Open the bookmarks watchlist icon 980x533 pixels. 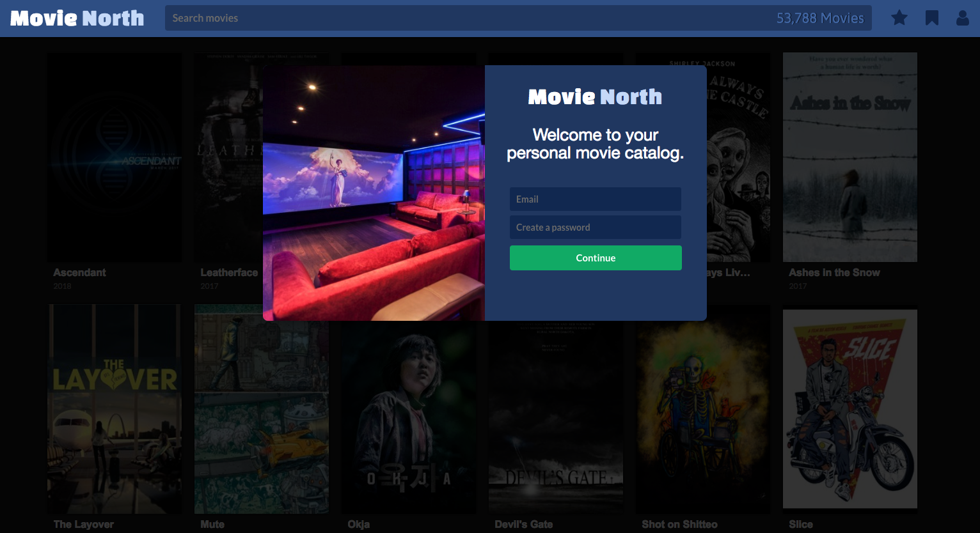tap(931, 18)
